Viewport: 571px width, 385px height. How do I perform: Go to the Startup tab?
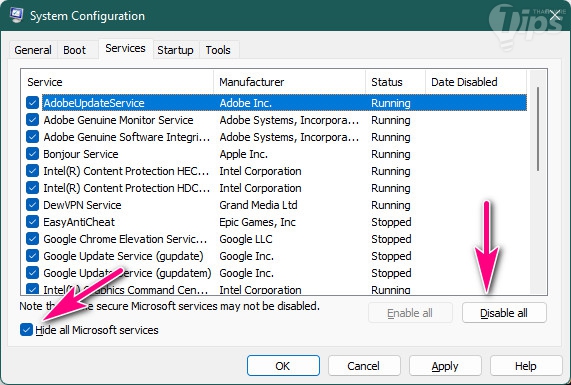pyautogui.click(x=175, y=50)
